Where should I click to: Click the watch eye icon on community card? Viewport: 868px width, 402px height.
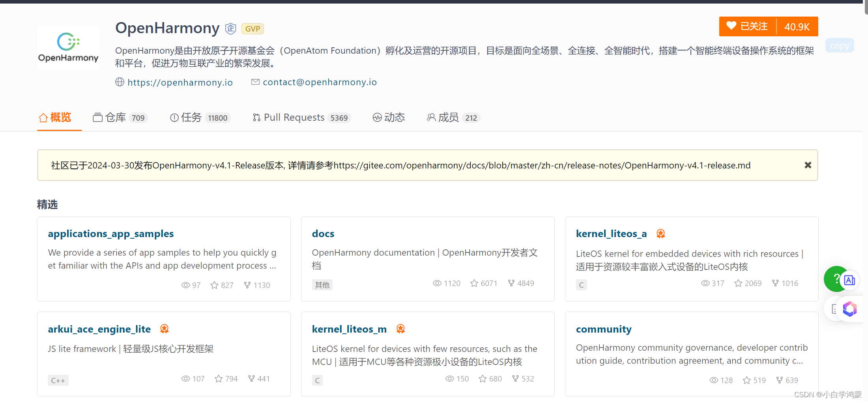coord(714,380)
